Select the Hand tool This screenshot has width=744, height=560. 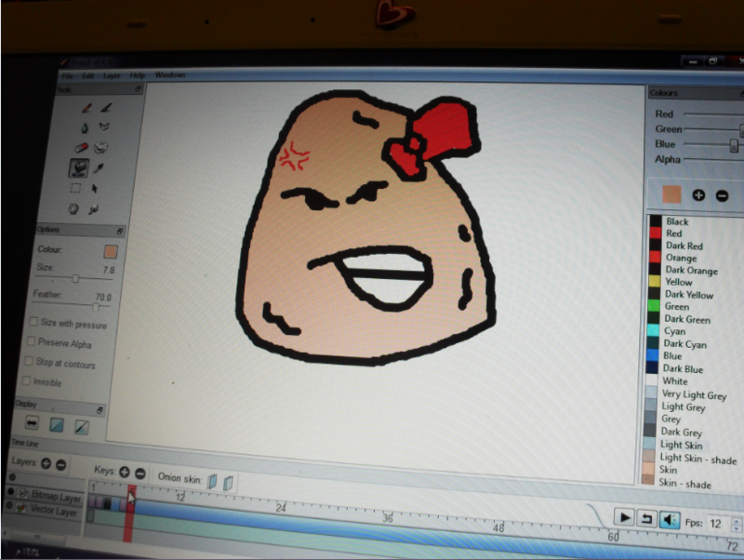[x=73, y=208]
